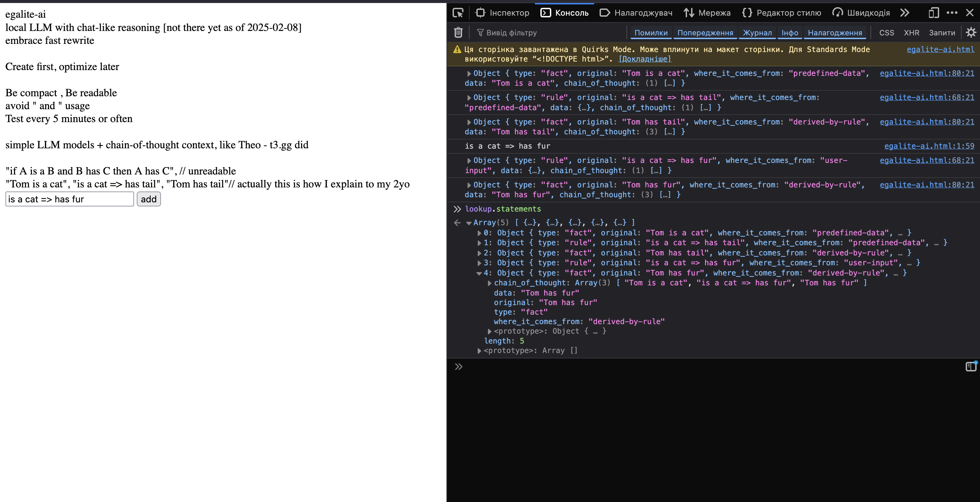Open the Швидкодія tab
The image size is (980, 502).
(861, 13)
